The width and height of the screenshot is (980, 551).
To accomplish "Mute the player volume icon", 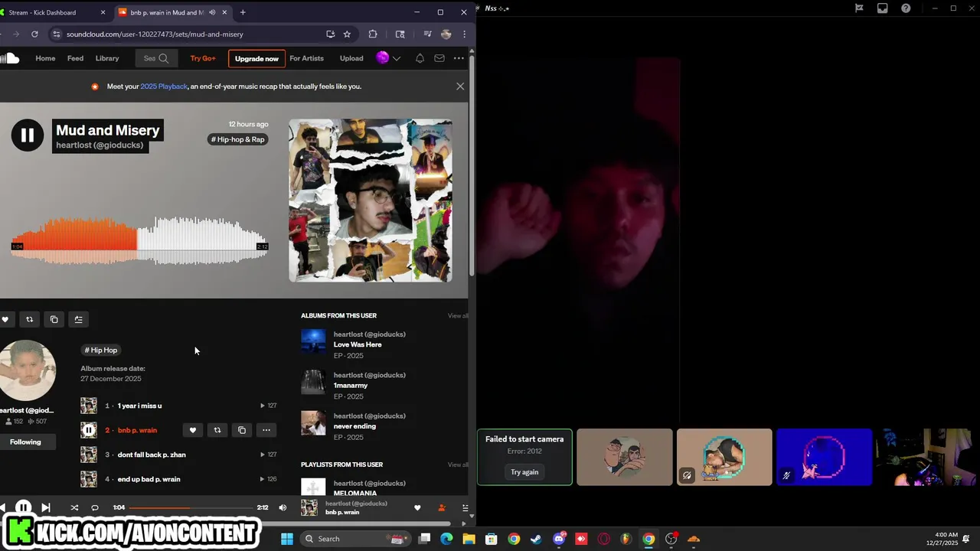I will (x=283, y=507).
